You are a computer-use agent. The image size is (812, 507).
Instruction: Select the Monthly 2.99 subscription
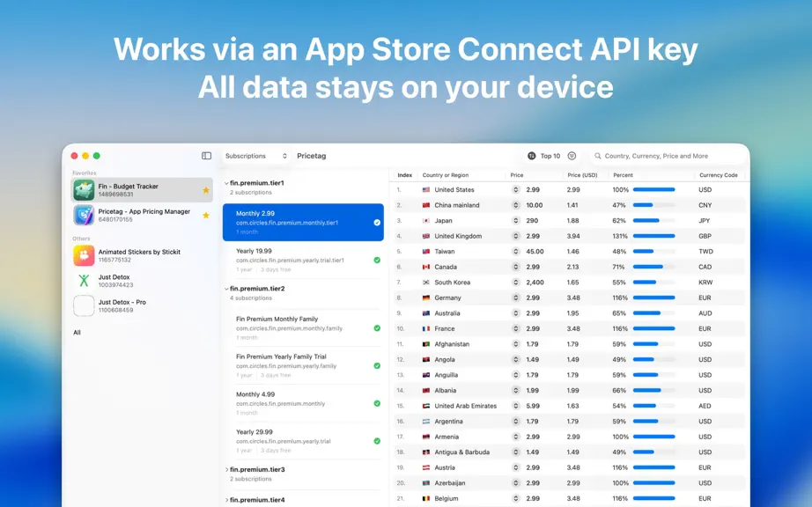pos(303,223)
